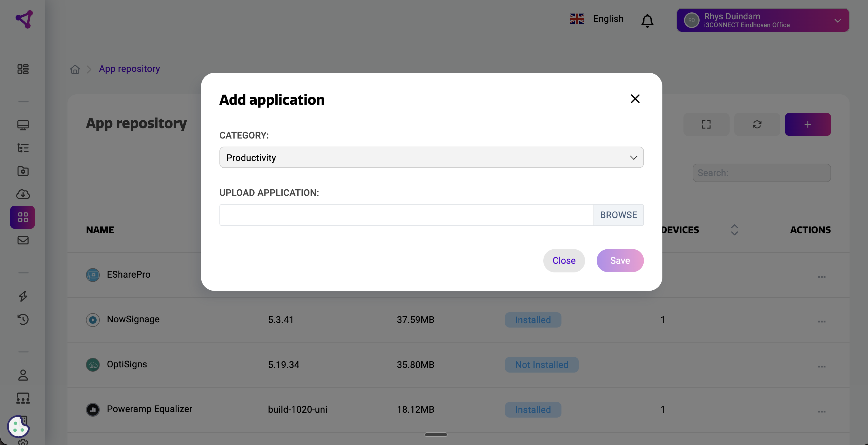Click the Close button in dialog

pos(564,261)
